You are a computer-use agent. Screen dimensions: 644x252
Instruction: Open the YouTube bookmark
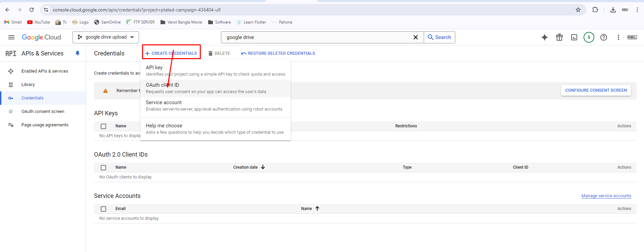[39, 22]
